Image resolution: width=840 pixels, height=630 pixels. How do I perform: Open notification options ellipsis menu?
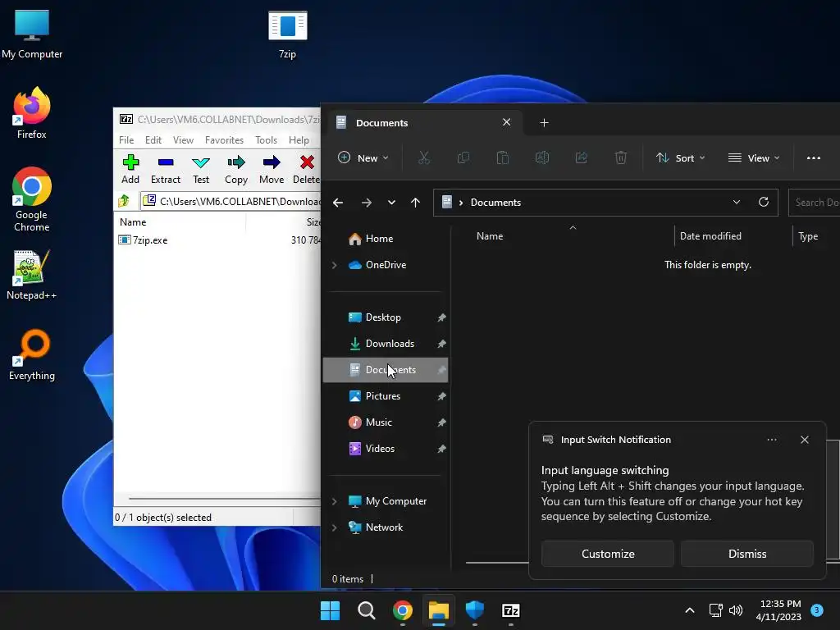[x=772, y=440]
